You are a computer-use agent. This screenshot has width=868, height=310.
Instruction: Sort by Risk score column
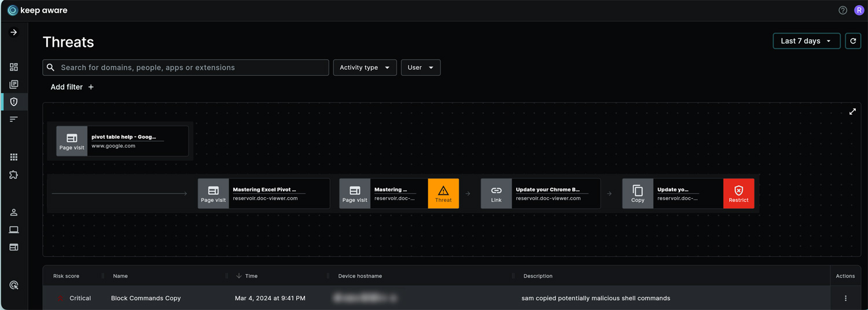(x=66, y=276)
